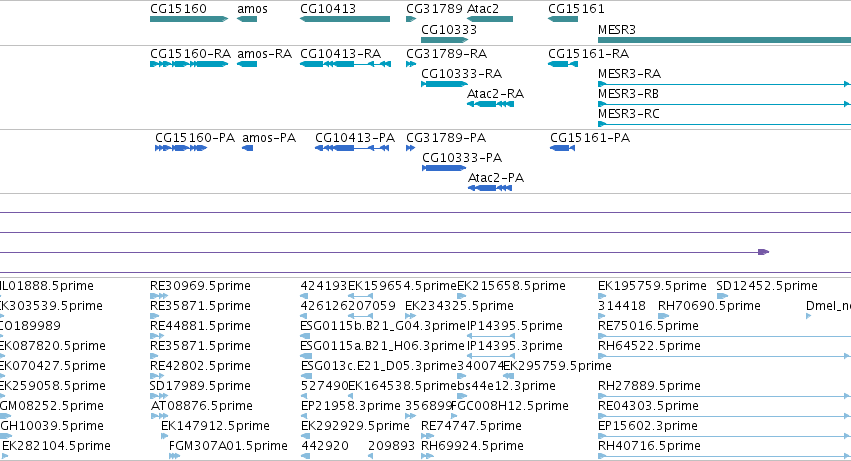Screen dimensions: 851x461
Task: Select EST RE30969.5prime
Action: 200,286
